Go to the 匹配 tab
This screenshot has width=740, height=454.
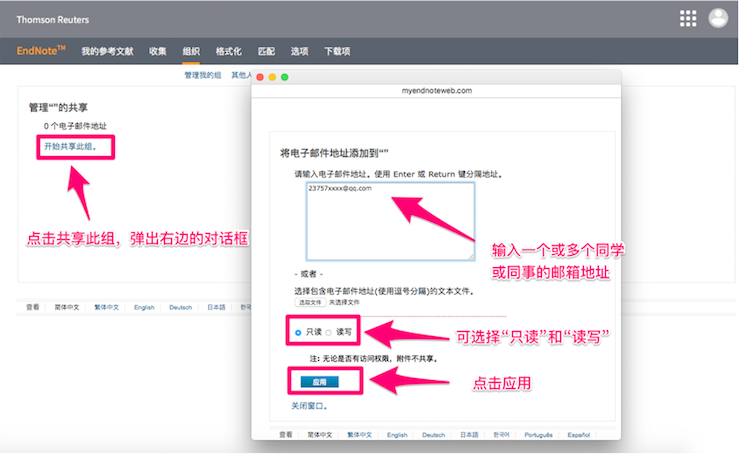pyautogui.click(x=266, y=51)
